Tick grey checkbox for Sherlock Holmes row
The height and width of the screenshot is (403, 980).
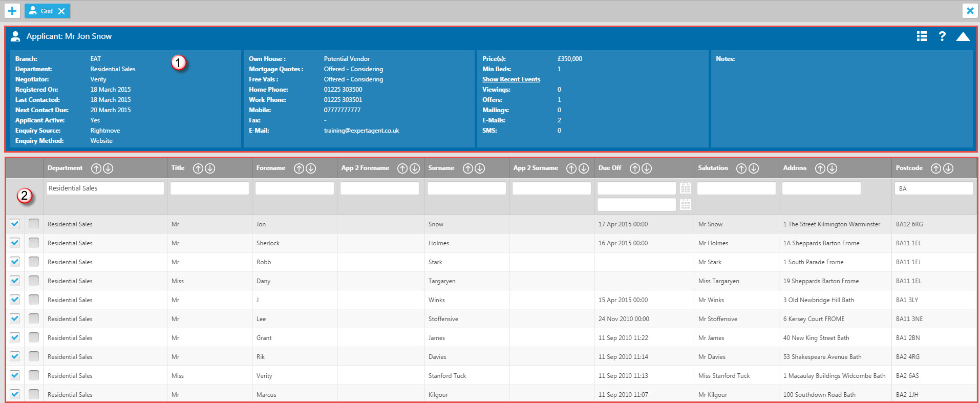[x=34, y=243]
